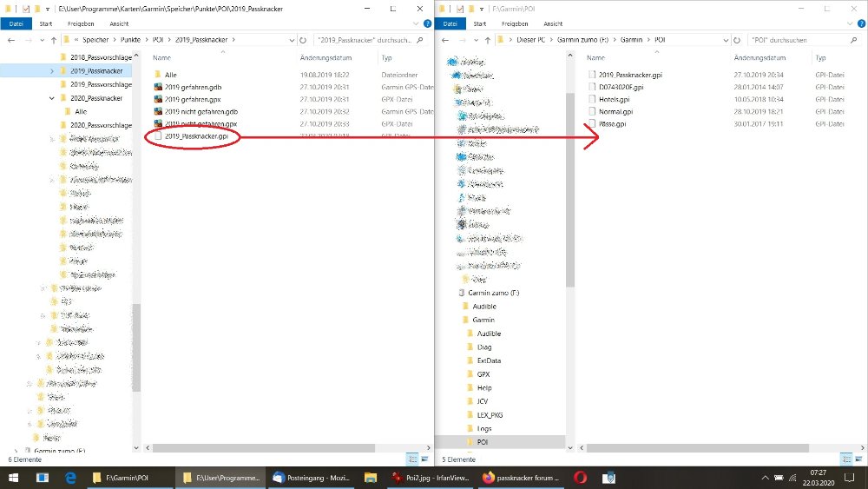This screenshot has width=868, height=489.
Task: Go up one folder in the left Explorer window
Action: coord(54,40)
